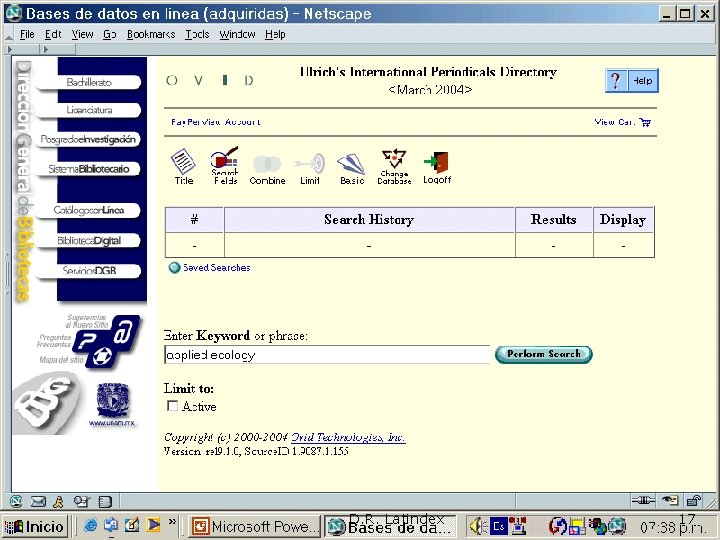Switch to Microsoft PowerPoint taskbar button

click(x=254, y=526)
